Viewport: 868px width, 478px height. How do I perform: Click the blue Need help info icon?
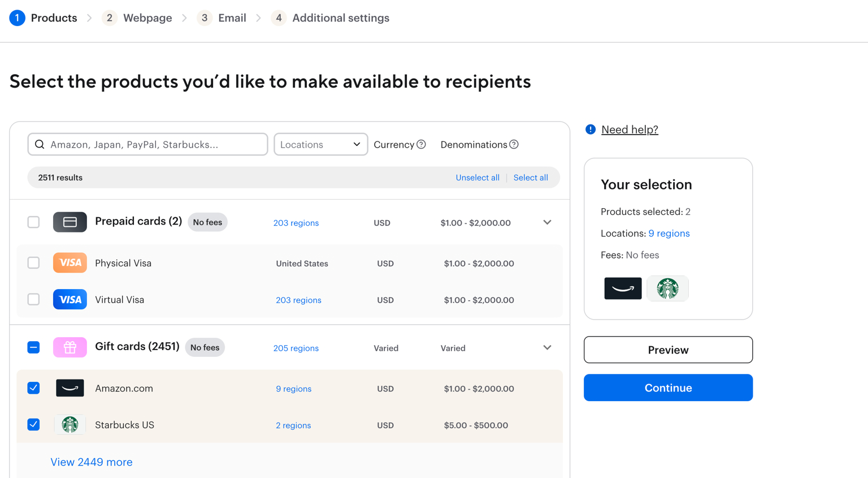(591, 130)
